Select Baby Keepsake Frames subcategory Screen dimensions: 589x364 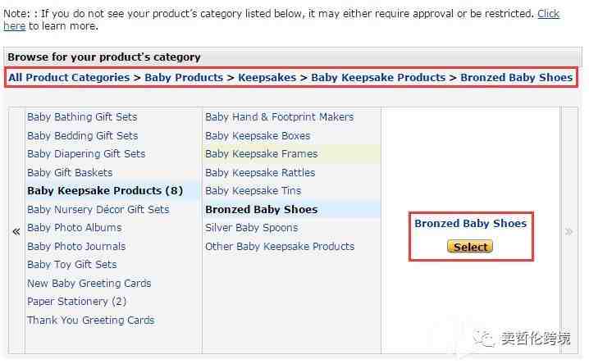261,154
